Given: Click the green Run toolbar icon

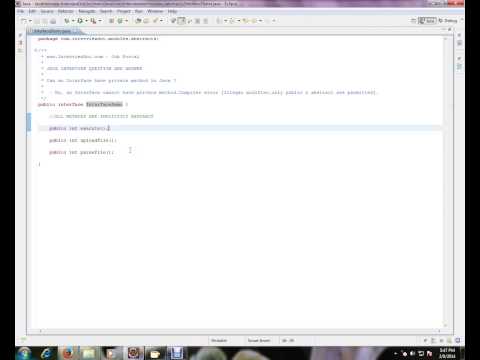Looking at the screenshot, I should (x=80, y=21).
